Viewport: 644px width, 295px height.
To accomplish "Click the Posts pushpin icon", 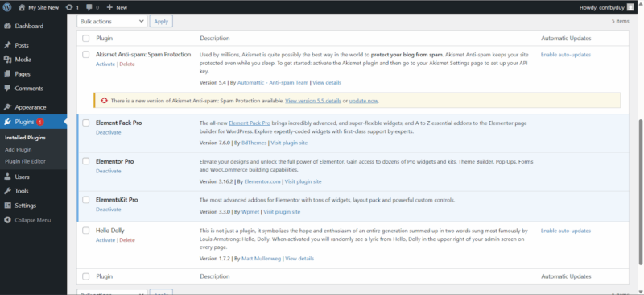I will pos(7,45).
